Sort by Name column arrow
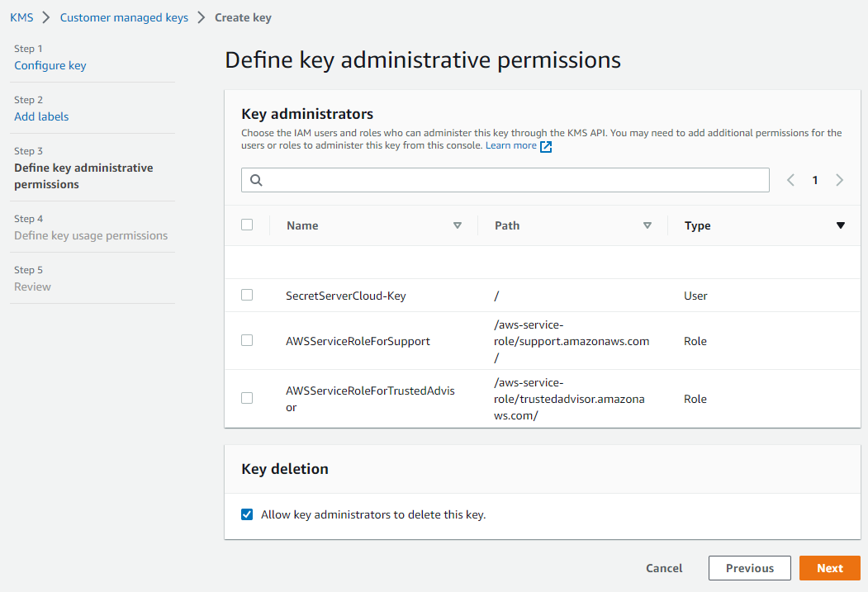This screenshot has width=868, height=592. [458, 225]
